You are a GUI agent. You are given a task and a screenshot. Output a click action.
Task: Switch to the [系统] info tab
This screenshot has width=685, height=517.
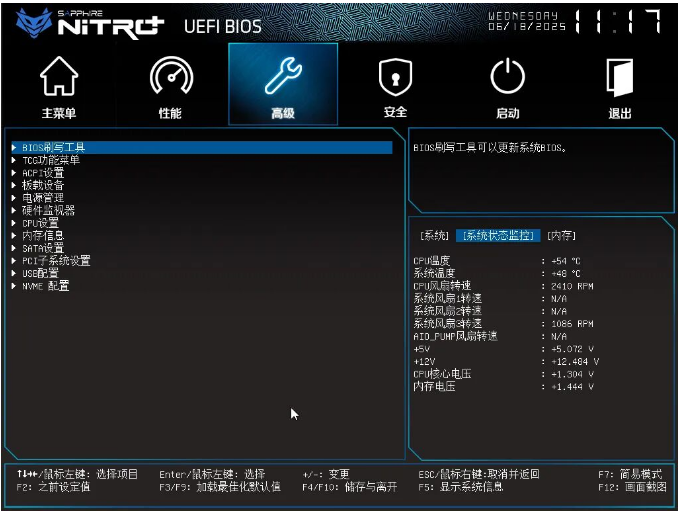coord(434,236)
